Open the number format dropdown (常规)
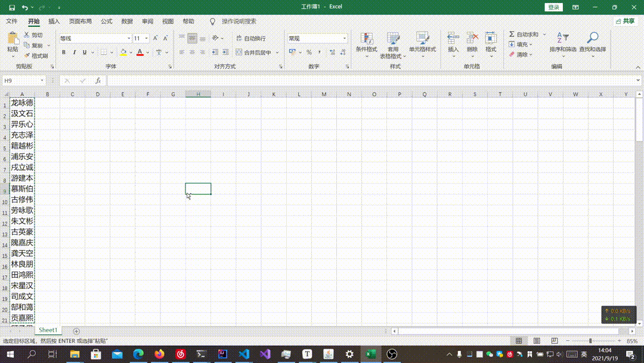The image size is (644, 363). 344,38
